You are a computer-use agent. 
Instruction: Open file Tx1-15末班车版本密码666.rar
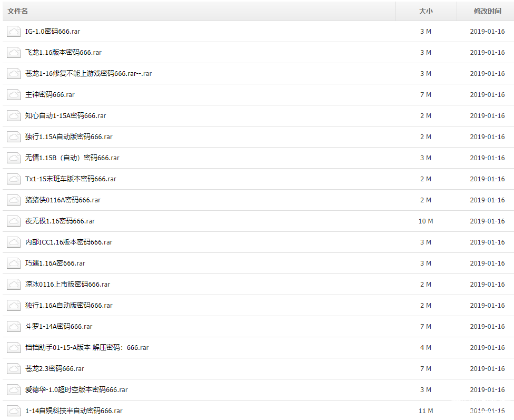point(71,179)
